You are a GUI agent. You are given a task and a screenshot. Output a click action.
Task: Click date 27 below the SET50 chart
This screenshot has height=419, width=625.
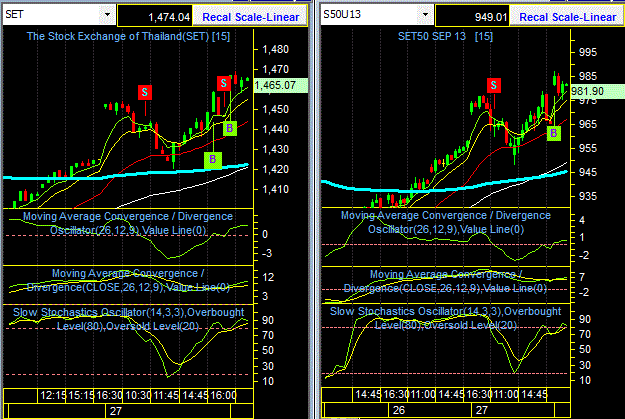[482, 410]
